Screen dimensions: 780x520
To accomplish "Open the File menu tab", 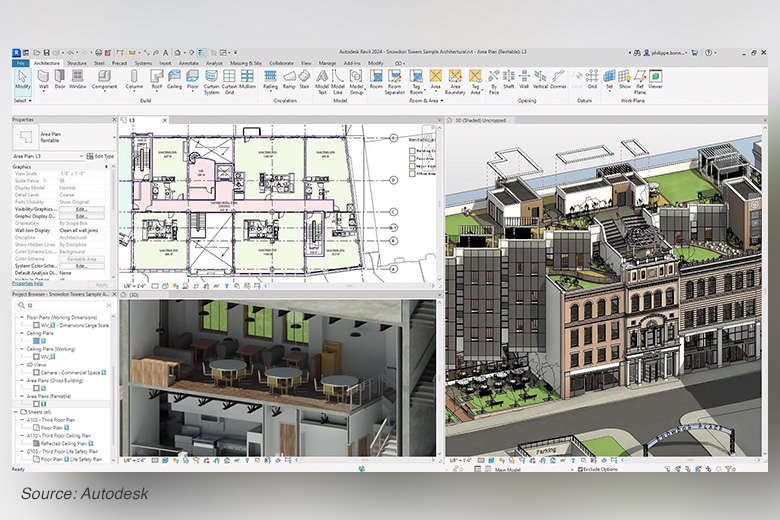I will click(x=20, y=63).
